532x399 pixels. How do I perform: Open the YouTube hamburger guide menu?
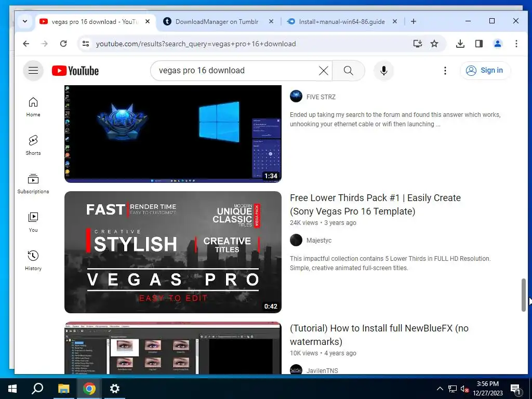(x=33, y=71)
